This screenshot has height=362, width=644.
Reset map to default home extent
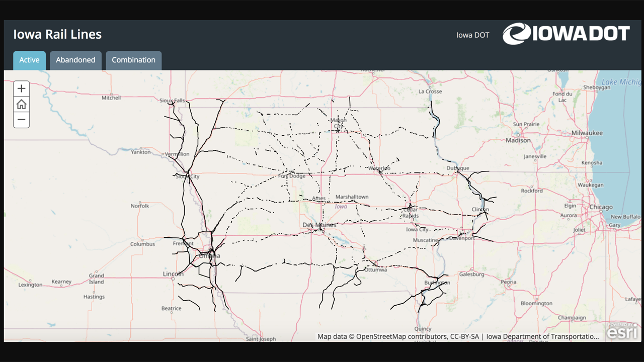click(x=21, y=105)
